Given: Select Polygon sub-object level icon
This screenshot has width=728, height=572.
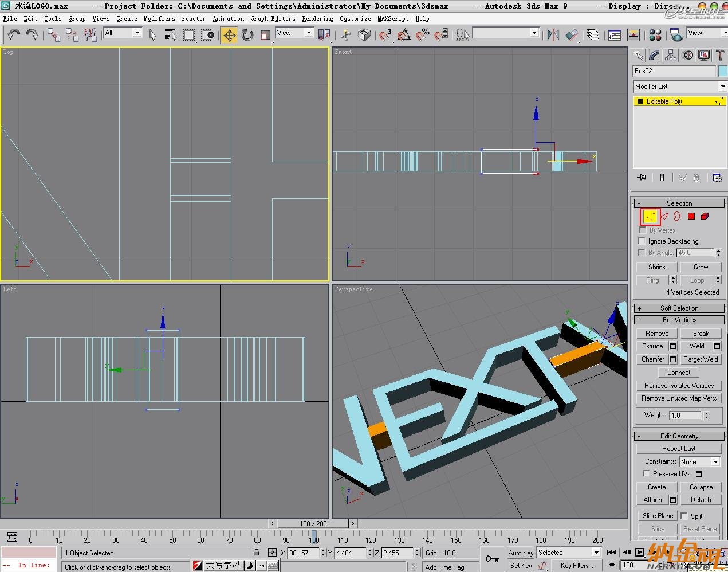Looking at the screenshot, I should pyautogui.click(x=691, y=216).
